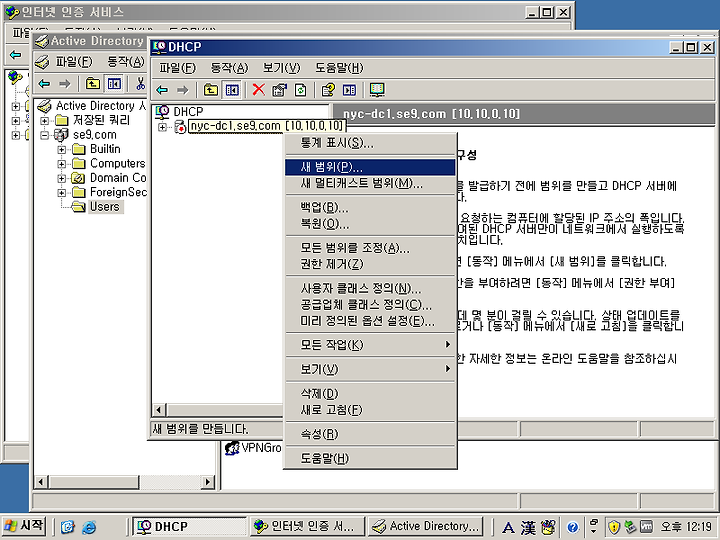Click the DHCP server icon beside nyc-dc1.se9.com
720x540 pixels.
pos(180,126)
